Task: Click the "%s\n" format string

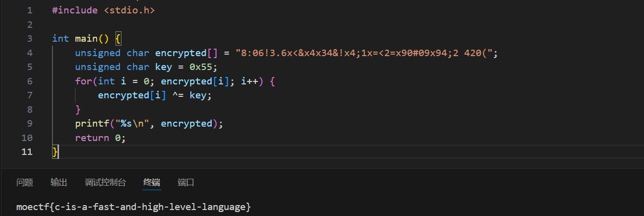Action: (x=132, y=123)
